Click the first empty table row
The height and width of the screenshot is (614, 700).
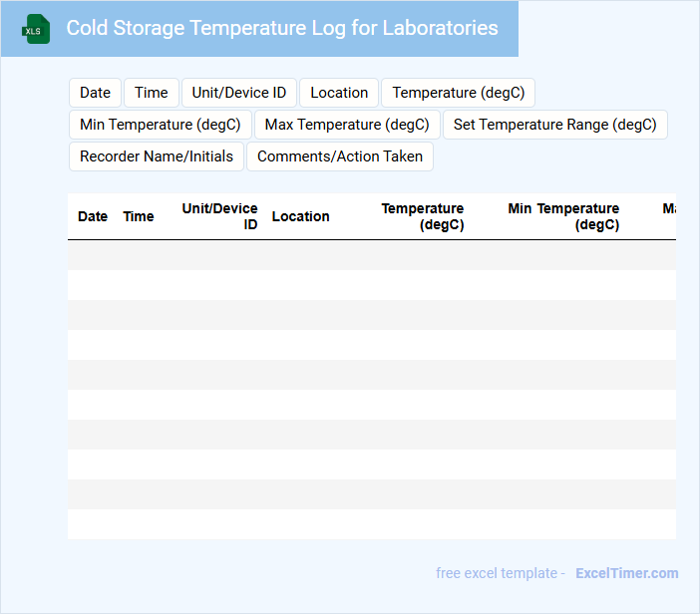click(x=371, y=255)
